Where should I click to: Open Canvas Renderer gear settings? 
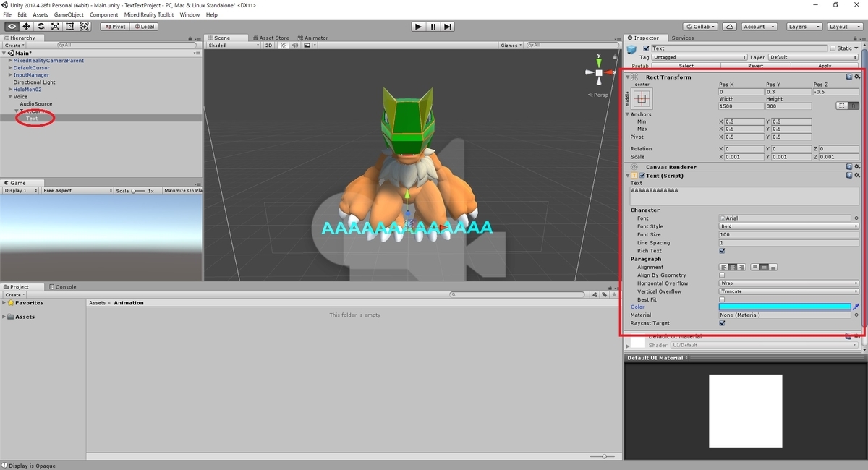(x=857, y=166)
